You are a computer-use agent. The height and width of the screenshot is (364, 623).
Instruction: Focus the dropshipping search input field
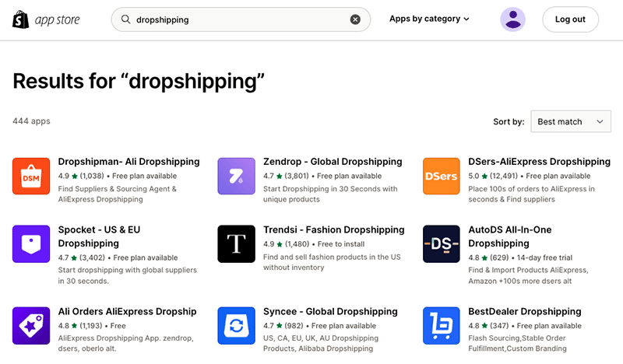pyautogui.click(x=241, y=19)
